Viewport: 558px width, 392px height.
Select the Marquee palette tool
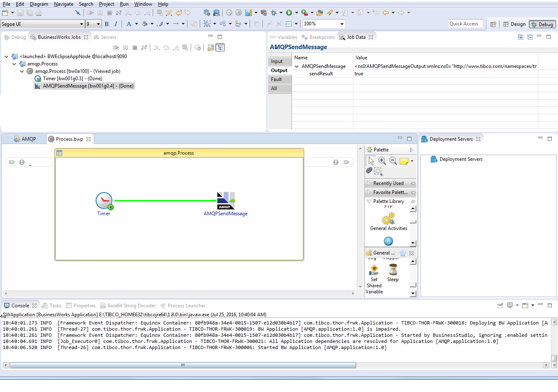click(378, 171)
